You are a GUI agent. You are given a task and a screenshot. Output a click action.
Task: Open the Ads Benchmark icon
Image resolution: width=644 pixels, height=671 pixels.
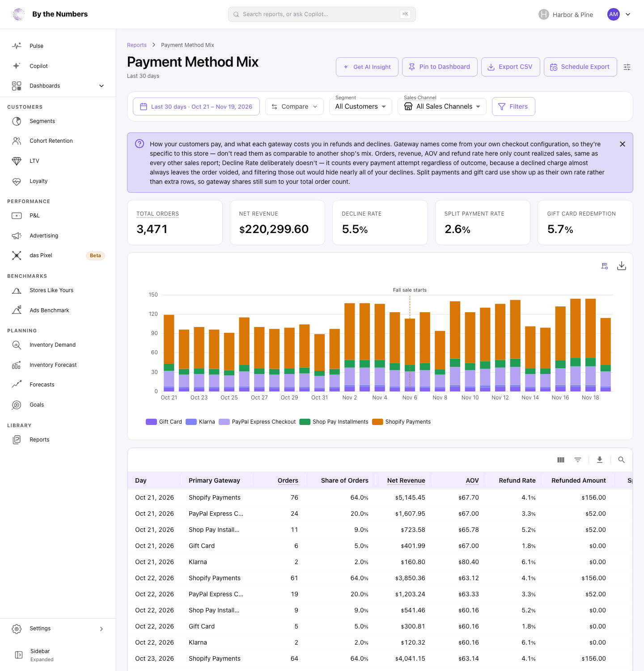tap(17, 310)
